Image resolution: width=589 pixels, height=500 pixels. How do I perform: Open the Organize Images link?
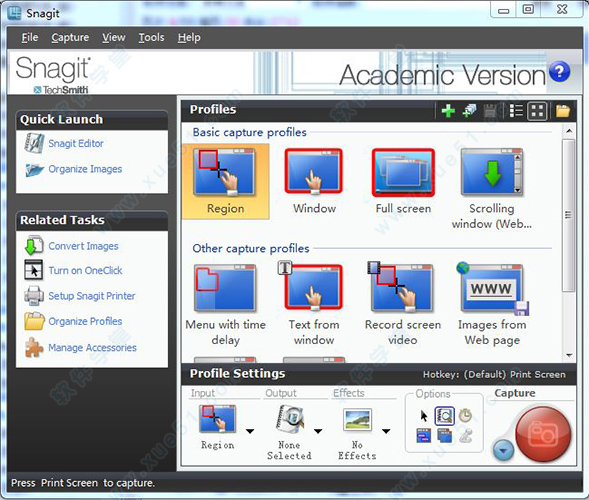(x=85, y=169)
